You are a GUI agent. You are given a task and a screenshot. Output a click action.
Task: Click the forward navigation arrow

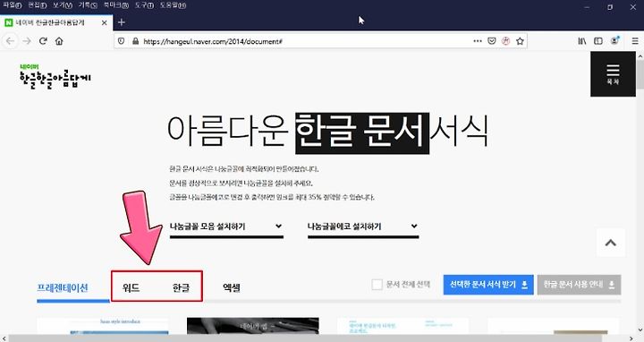pyautogui.click(x=27, y=41)
